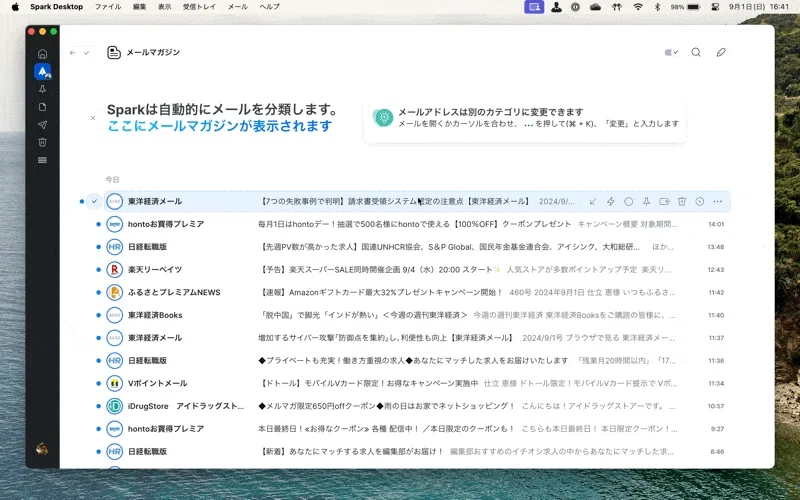Open the Apple menu

[15, 7]
